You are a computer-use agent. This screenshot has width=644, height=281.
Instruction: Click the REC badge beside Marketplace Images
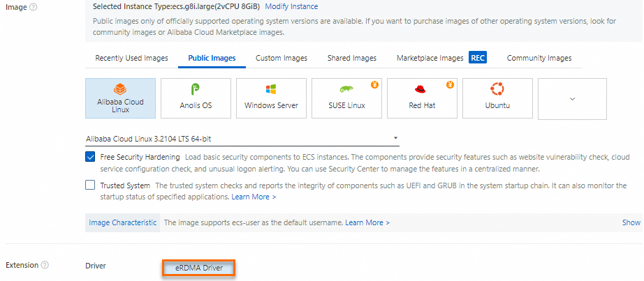[x=478, y=58]
